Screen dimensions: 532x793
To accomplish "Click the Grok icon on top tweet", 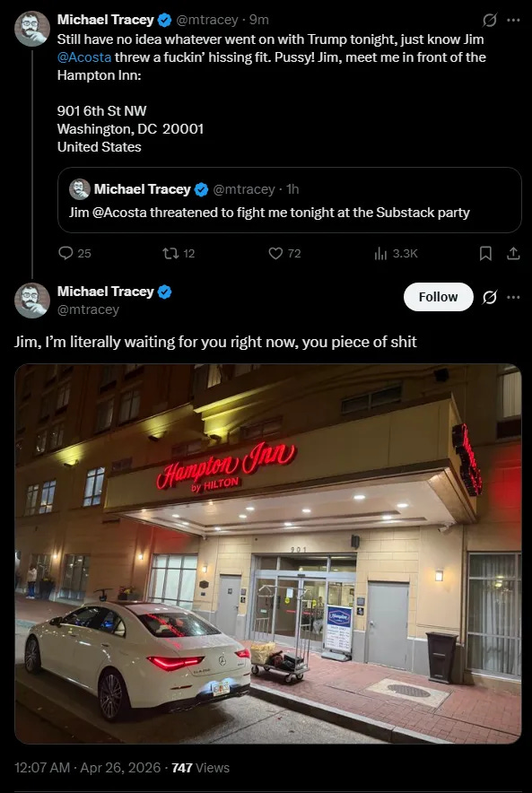I will pyautogui.click(x=489, y=21).
